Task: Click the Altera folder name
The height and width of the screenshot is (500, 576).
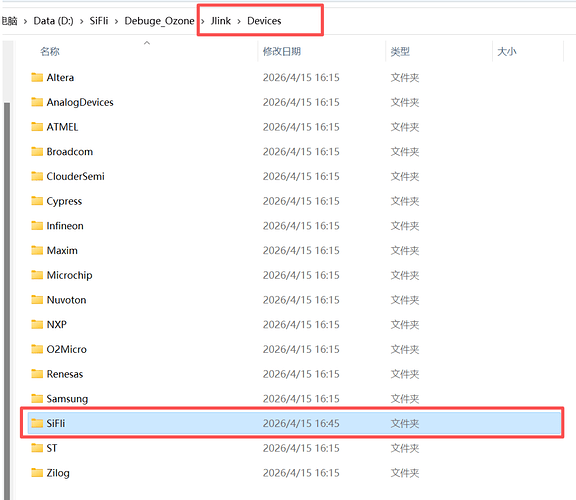Action: tap(60, 78)
